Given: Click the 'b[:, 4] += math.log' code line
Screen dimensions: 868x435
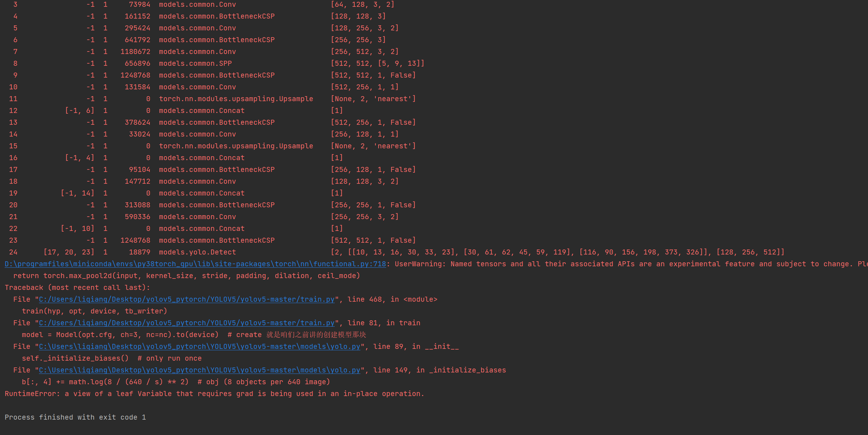Looking at the screenshot, I should tap(176, 382).
